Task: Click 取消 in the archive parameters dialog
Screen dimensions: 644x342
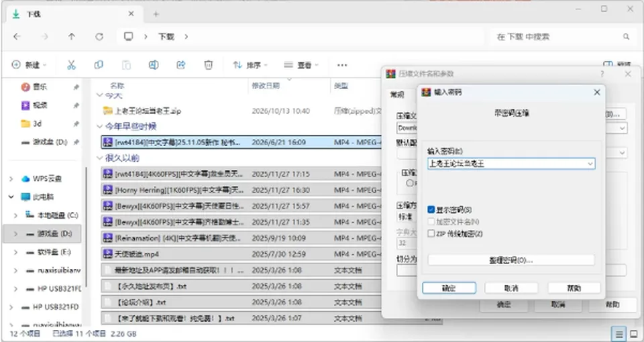Action: coord(558,304)
